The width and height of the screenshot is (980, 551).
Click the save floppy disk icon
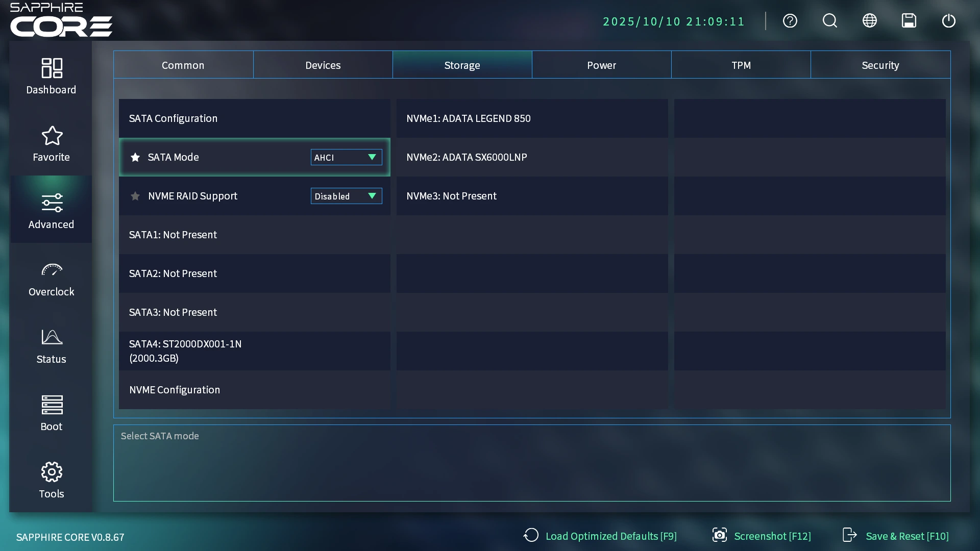tap(909, 21)
